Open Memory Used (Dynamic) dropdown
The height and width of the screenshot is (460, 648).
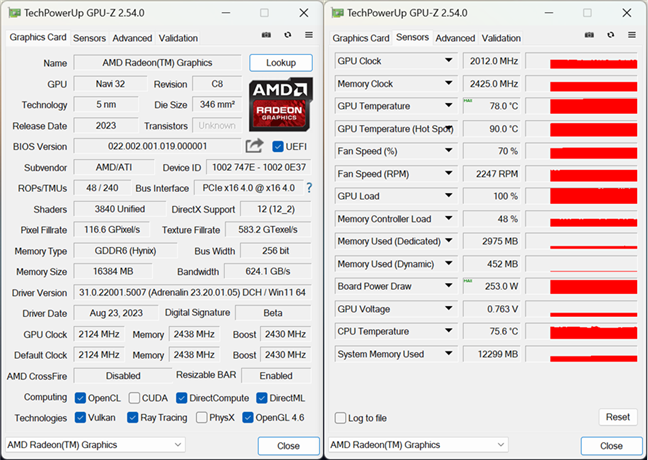pos(448,263)
